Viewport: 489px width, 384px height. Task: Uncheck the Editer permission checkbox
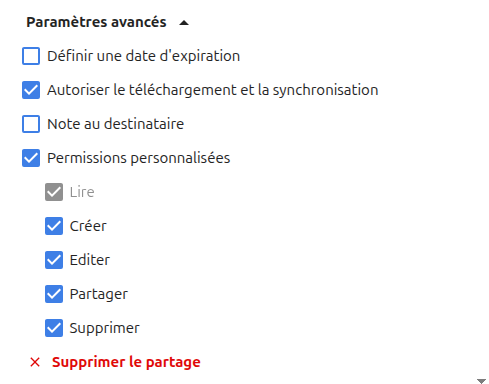[x=54, y=260]
